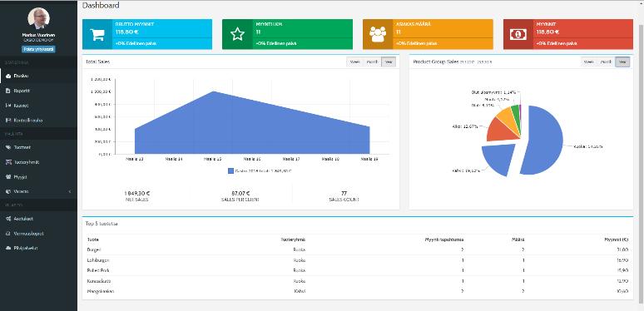This screenshot has width=644, height=311.
Task: Switch Total Sales chart to Year
Action: point(388,62)
